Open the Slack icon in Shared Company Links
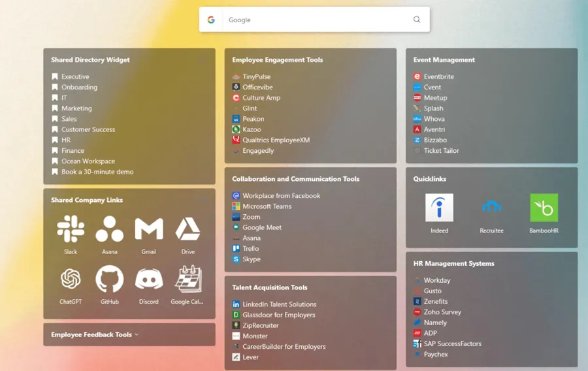 (71, 229)
